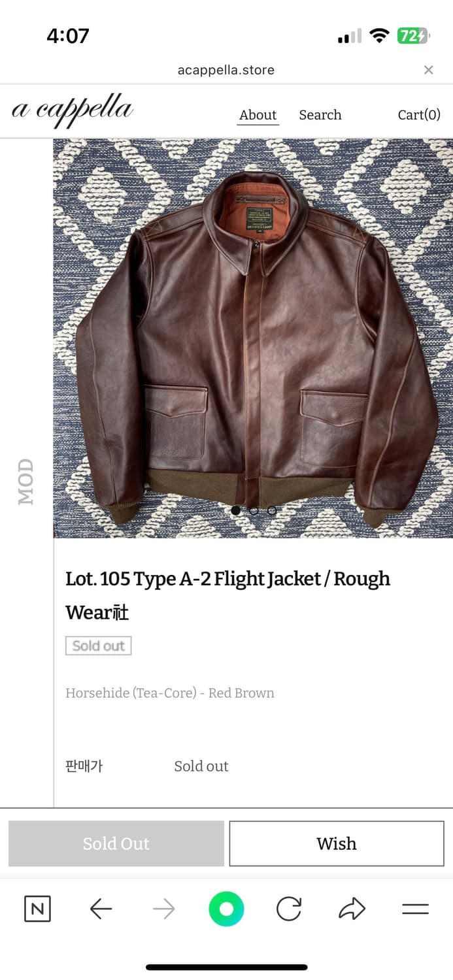
Task: Open the browser hamburger menu
Action: (x=415, y=909)
